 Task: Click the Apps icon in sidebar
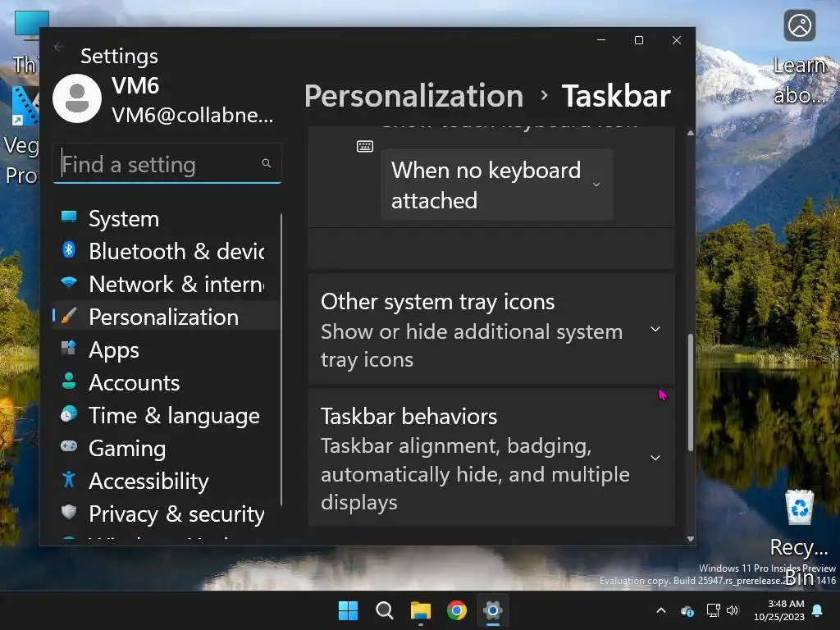click(x=69, y=348)
